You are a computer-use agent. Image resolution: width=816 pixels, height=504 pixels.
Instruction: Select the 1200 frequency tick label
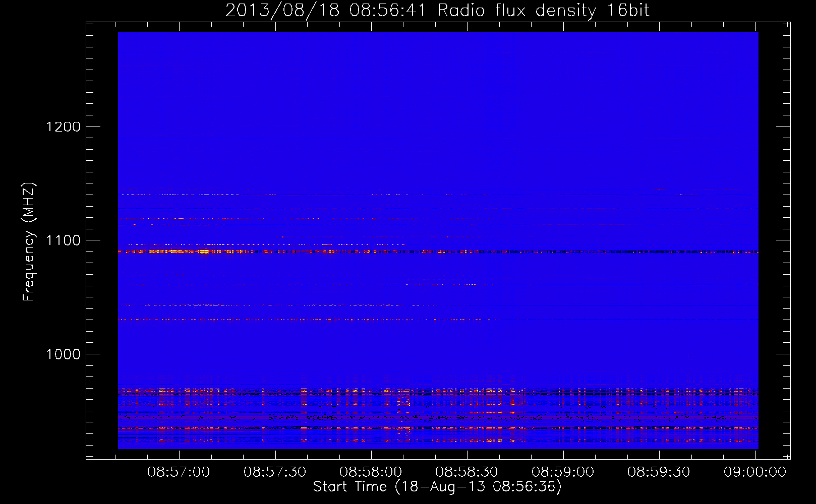[64, 127]
